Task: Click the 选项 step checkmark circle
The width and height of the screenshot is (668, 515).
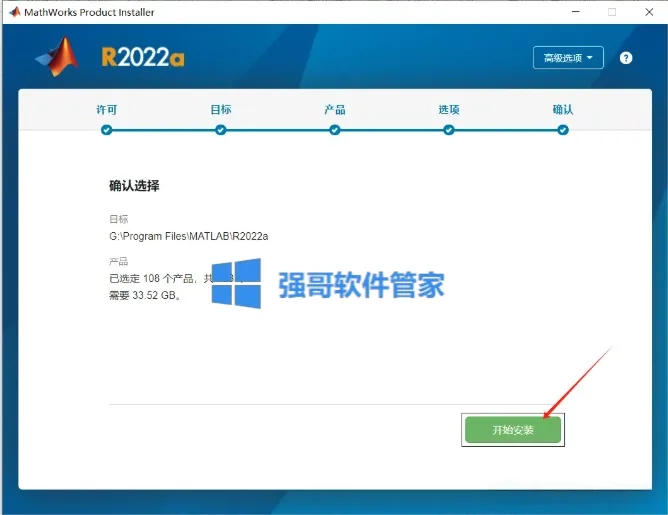Action: (449, 130)
